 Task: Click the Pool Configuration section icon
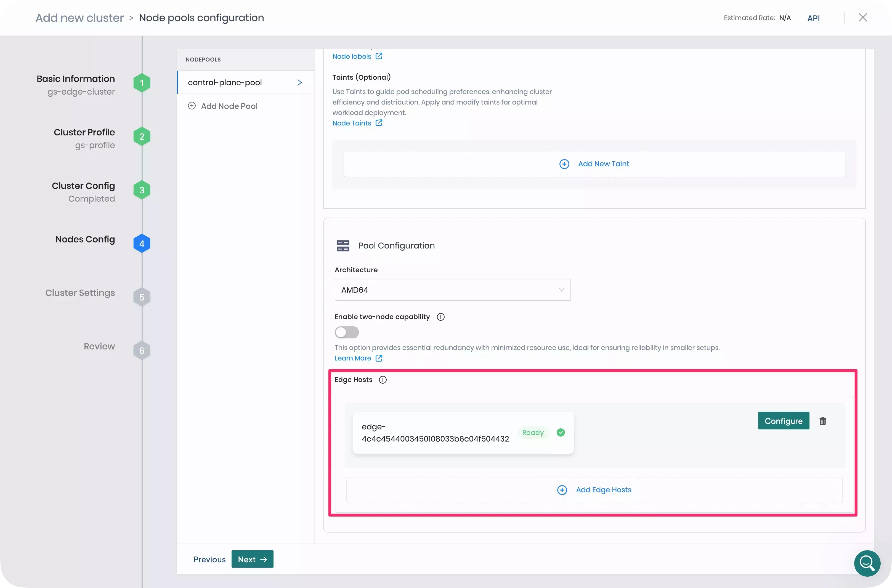point(343,246)
